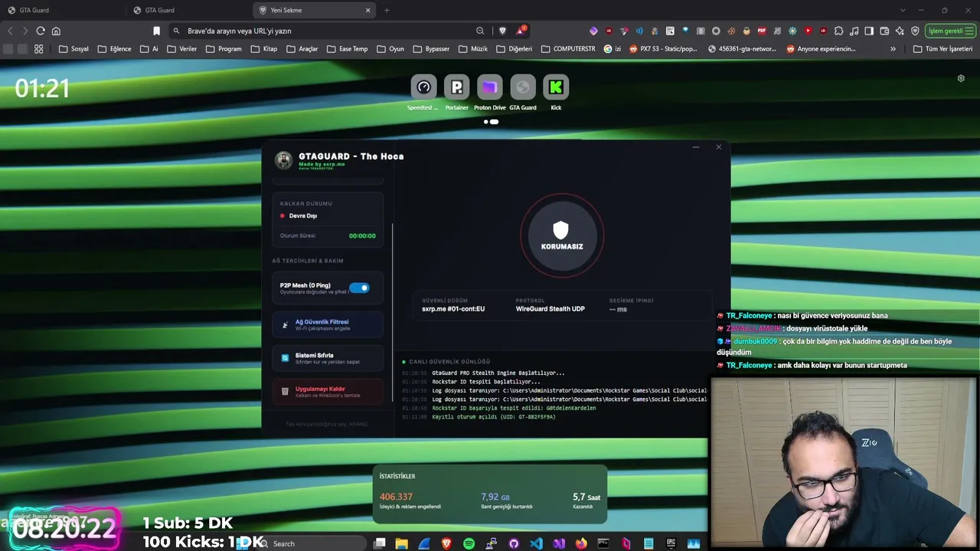Open the Veriler bookmarks folder
The width and height of the screenshot is (980, 551).
tap(181, 49)
